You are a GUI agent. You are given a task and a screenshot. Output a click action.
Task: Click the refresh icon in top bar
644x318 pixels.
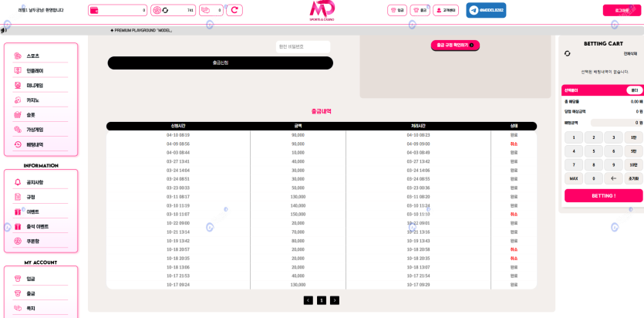coord(234,10)
